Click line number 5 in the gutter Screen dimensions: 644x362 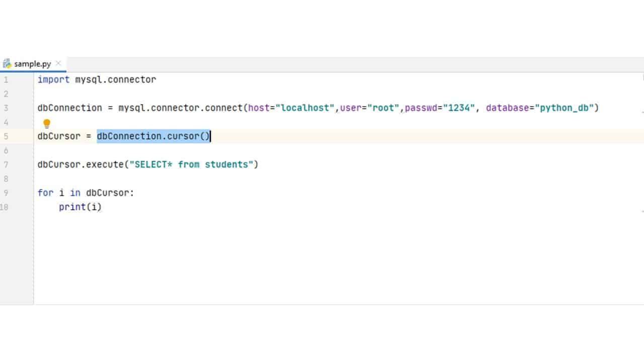click(x=6, y=136)
